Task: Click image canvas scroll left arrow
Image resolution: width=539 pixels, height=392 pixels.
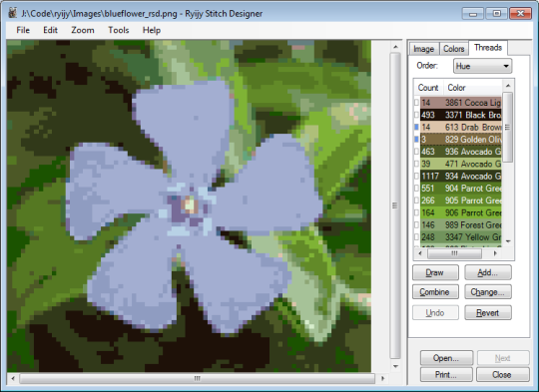Action: tap(13, 379)
